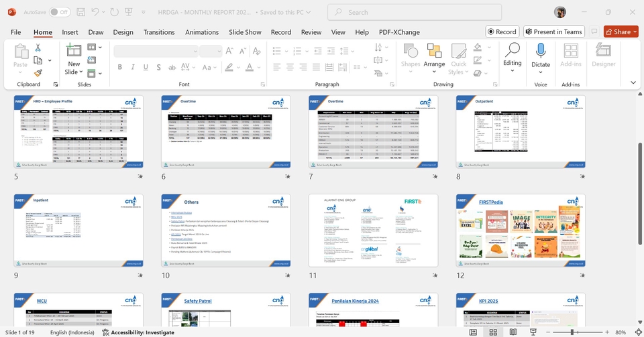Justify text in Paragraph group
This screenshot has height=337, width=644.
pyautogui.click(x=316, y=67)
